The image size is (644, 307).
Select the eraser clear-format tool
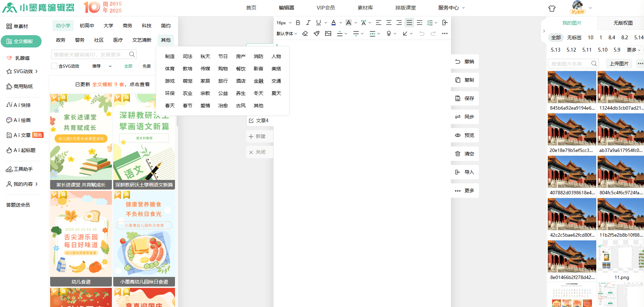pyautogui.click(x=305, y=33)
